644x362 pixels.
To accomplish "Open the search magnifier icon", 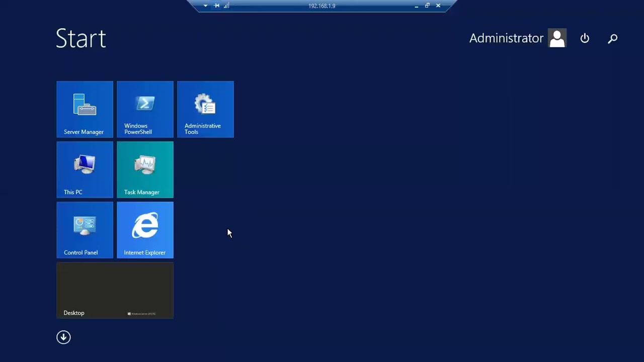I will (613, 38).
